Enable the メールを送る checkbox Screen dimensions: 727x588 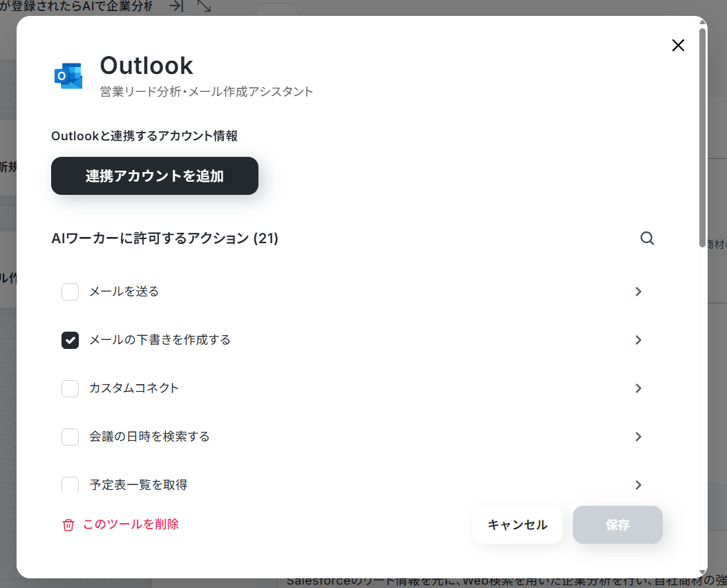click(70, 292)
